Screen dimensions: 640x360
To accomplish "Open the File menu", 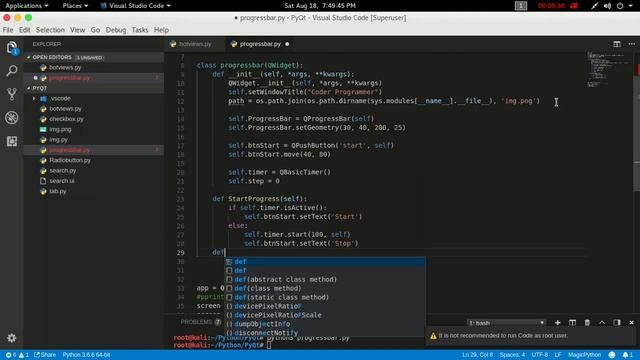I will click(8, 30).
